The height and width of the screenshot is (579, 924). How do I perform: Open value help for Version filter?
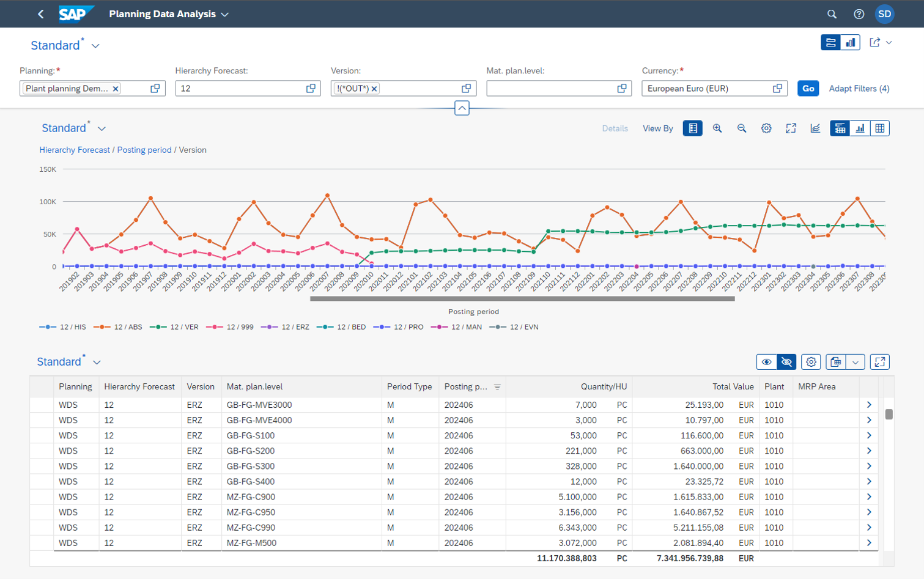tap(466, 89)
